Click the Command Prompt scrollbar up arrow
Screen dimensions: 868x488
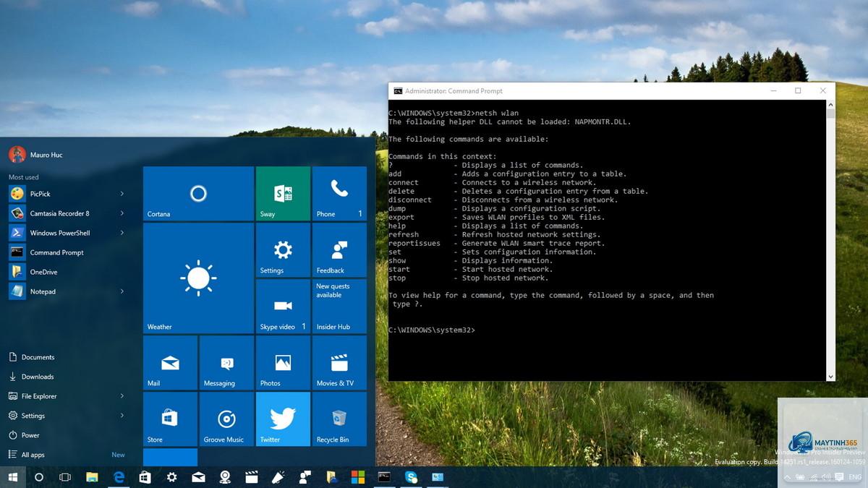[x=830, y=103]
